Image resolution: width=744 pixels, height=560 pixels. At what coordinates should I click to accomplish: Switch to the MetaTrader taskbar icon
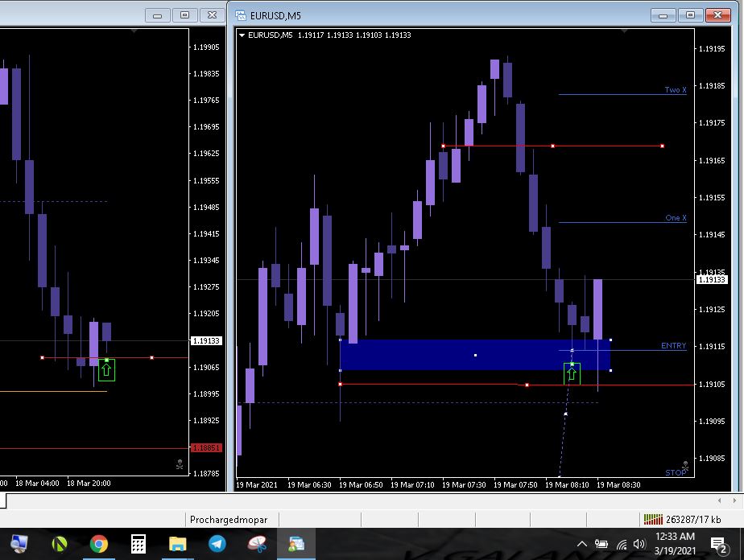point(296,544)
